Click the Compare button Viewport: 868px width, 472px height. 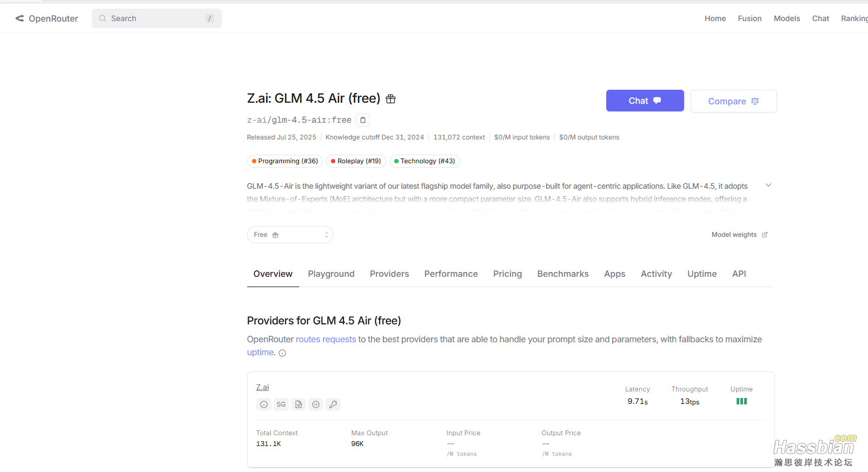point(734,101)
